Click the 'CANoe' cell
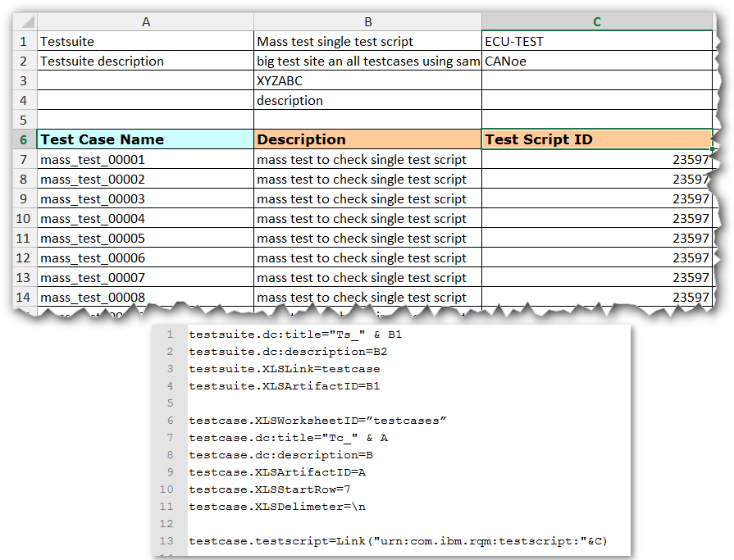 coord(596,61)
